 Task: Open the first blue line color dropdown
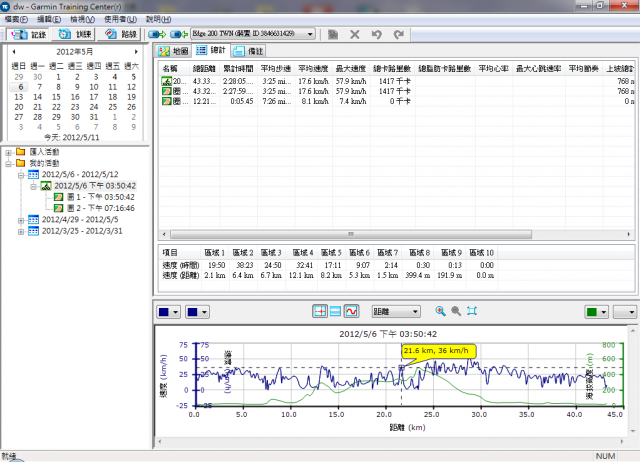[168, 312]
